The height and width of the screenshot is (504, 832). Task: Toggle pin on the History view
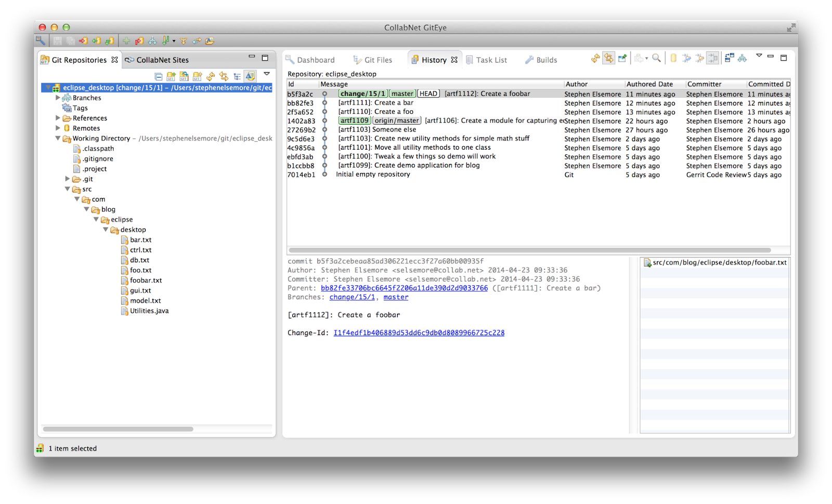pyautogui.click(x=622, y=58)
